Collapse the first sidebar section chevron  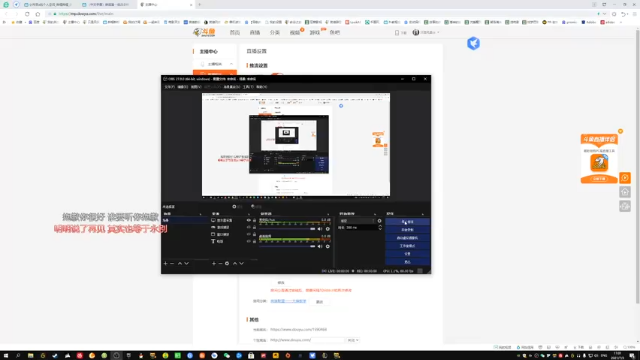point(231,64)
